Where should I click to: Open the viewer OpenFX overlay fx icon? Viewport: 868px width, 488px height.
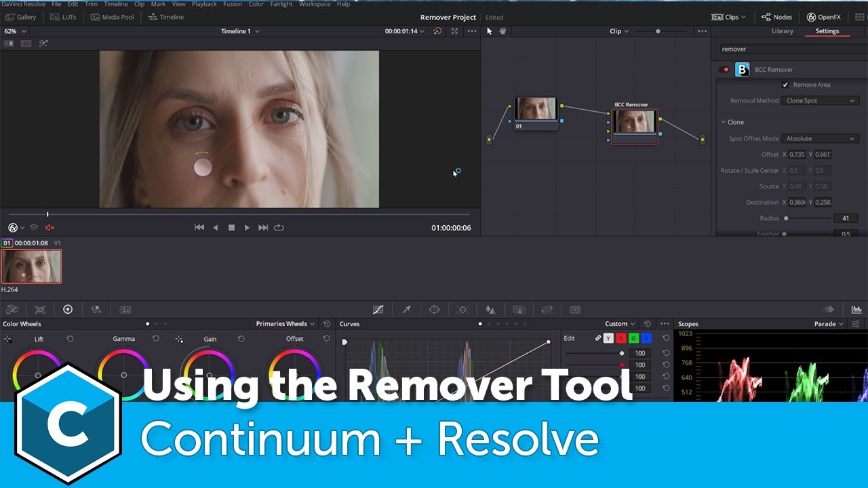pyautogui.click(x=13, y=228)
